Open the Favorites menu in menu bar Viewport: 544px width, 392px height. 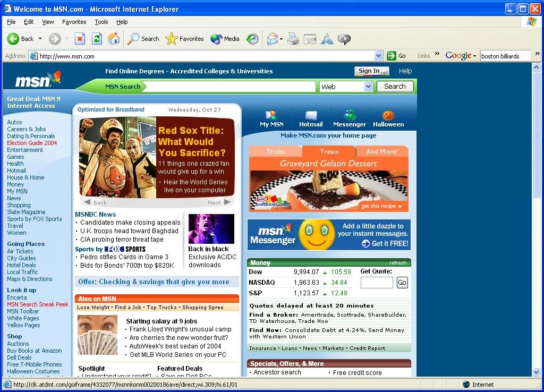pos(74,22)
